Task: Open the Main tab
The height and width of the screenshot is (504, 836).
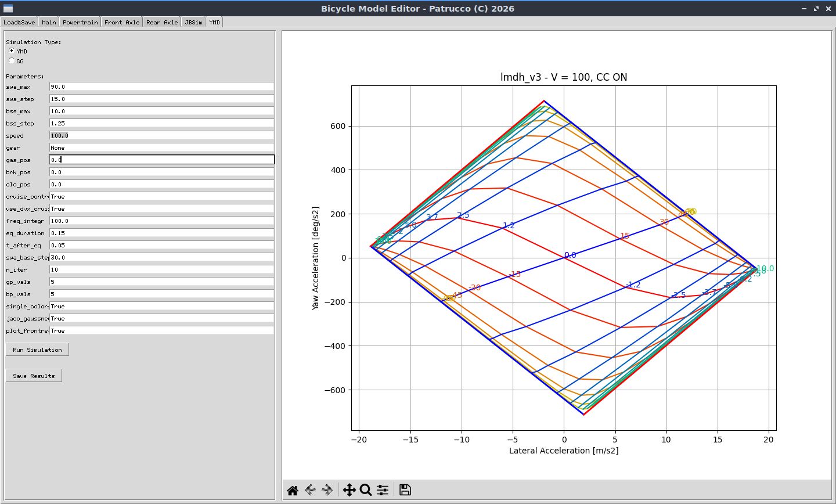Action: point(49,22)
